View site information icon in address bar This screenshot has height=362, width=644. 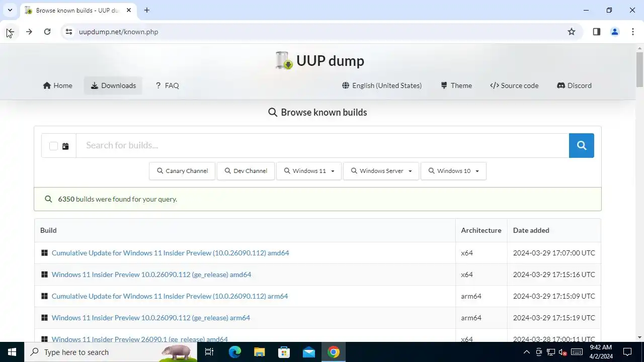tap(69, 32)
